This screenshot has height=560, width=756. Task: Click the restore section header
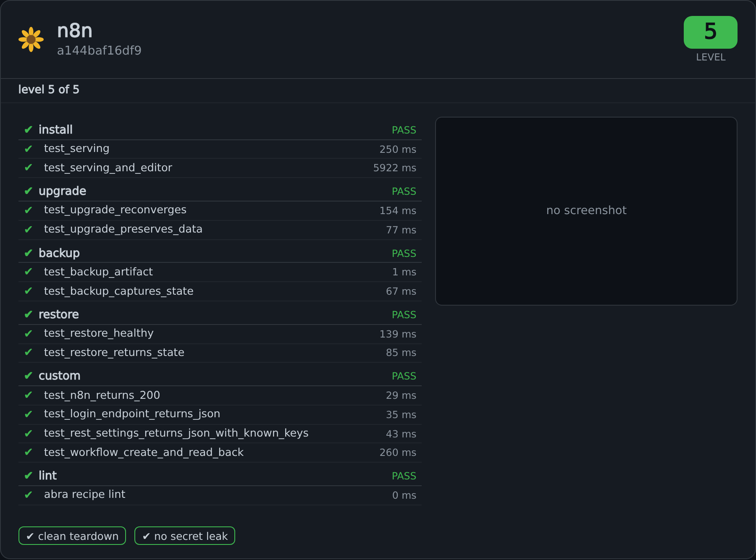(220, 314)
